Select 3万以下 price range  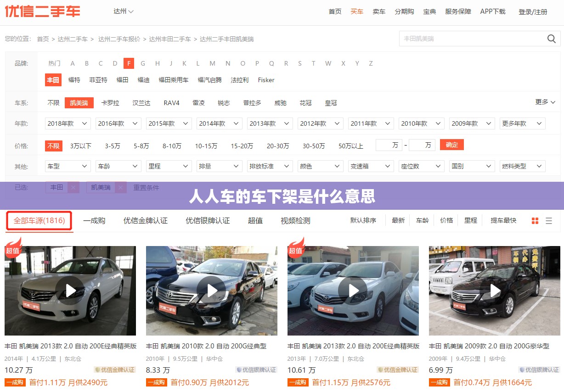[x=81, y=146]
